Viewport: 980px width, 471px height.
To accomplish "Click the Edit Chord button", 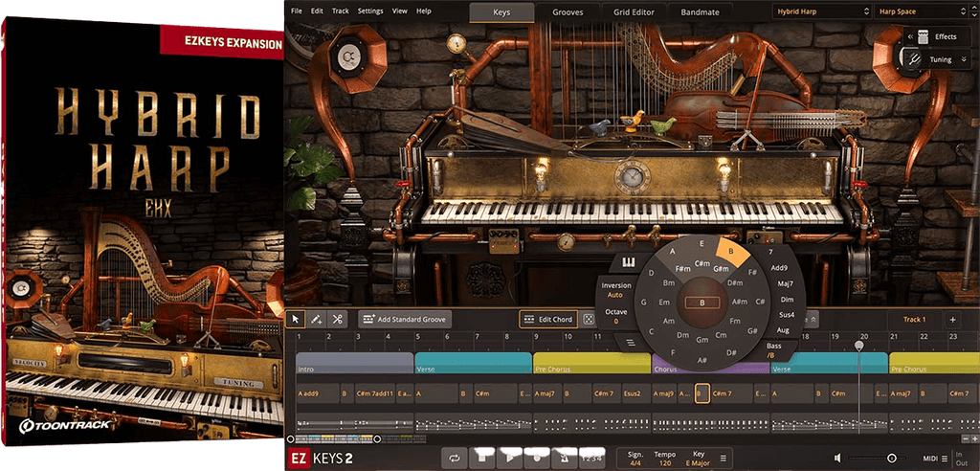I will 547,319.
